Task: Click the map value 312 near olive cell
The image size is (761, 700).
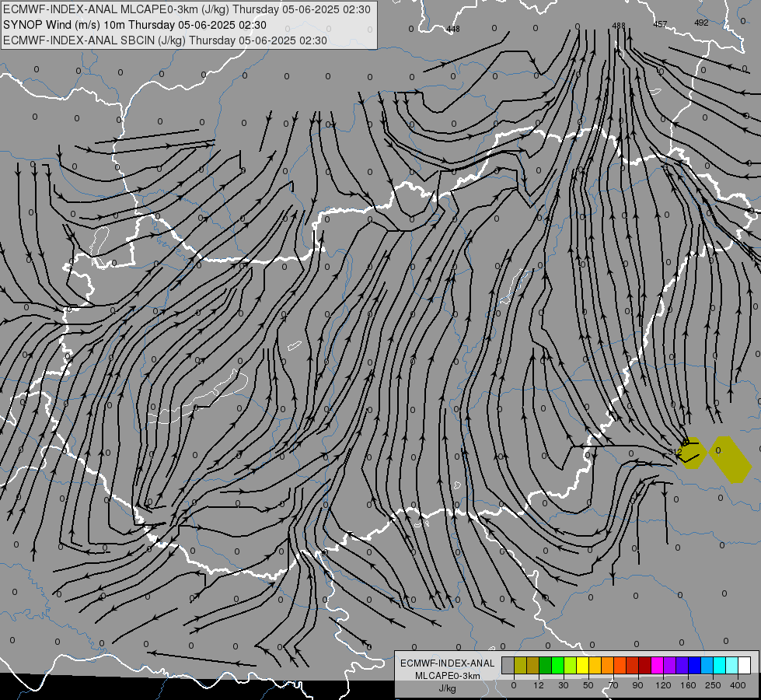Action: click(675, 452)
